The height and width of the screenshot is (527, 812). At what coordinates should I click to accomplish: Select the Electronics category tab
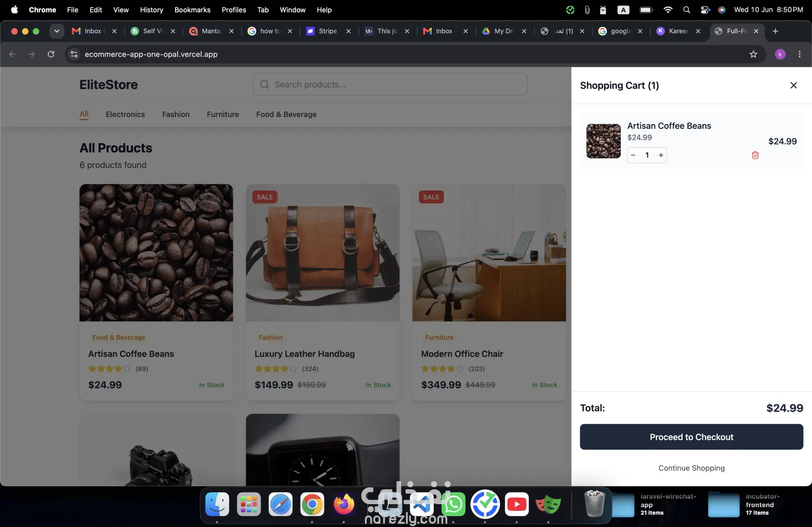pyautogui.click(x=125, y=114)
